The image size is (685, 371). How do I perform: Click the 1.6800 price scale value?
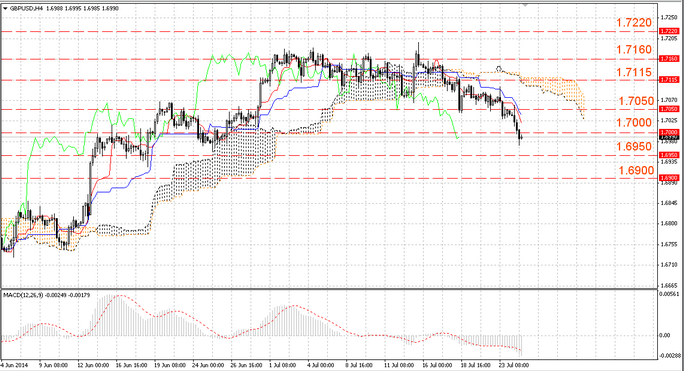click(669, 223)
